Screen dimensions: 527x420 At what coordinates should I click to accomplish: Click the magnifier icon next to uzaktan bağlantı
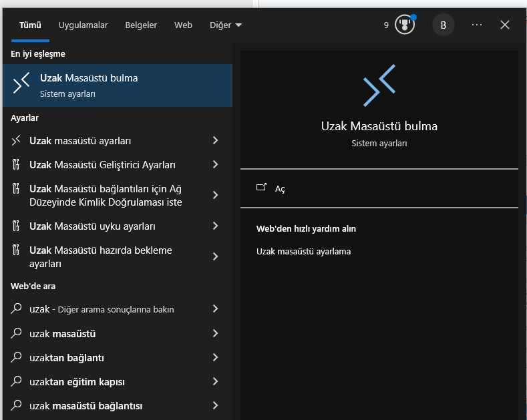(x=17, y=358)
